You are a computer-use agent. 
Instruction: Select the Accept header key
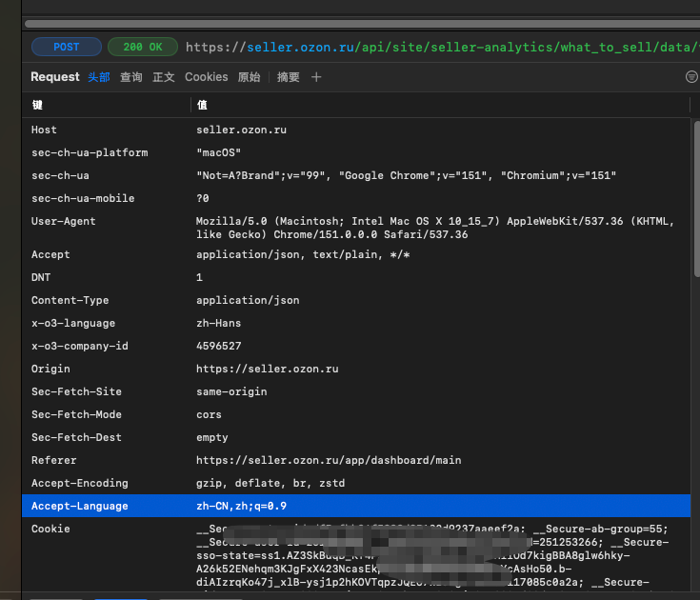pos(50,254)
